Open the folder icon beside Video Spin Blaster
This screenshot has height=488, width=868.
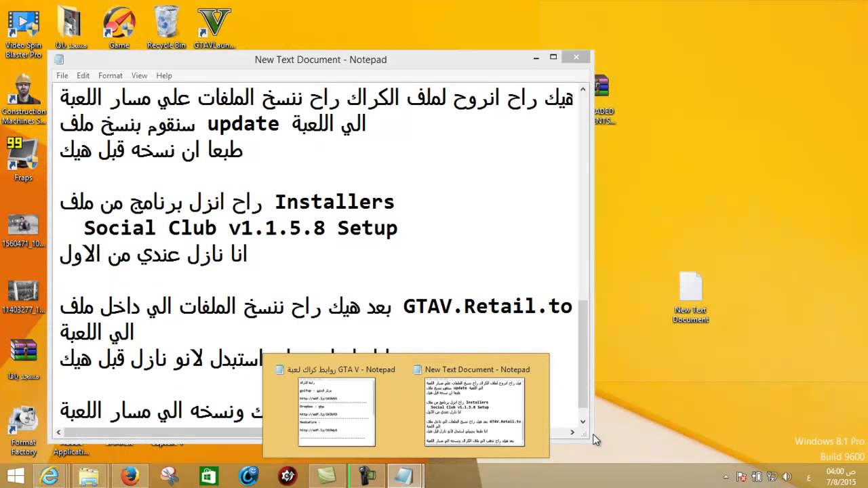point(71,28)
